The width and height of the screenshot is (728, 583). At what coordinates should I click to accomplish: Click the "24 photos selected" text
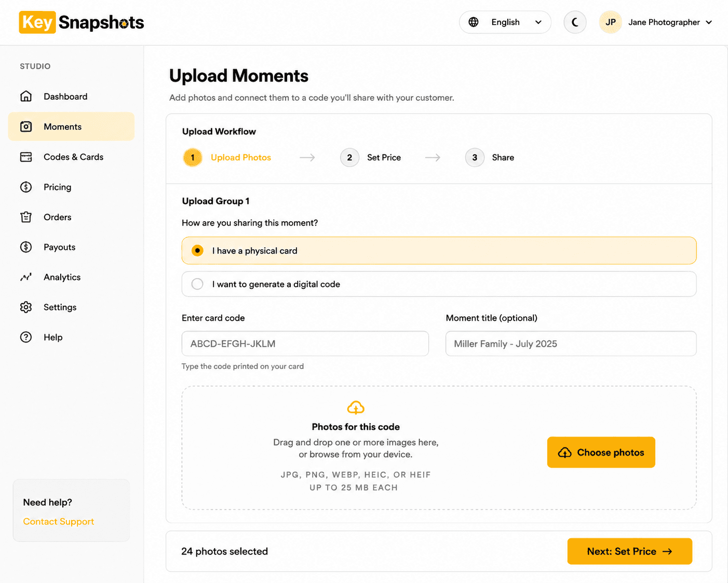[224, 551]
